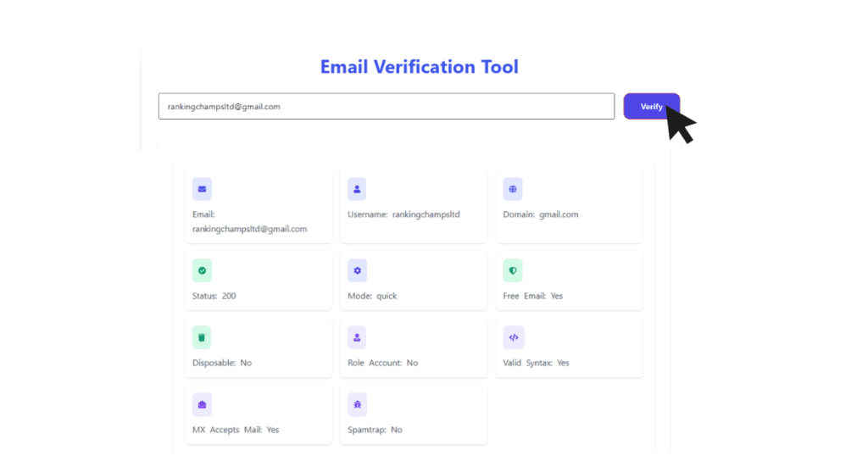Click the shield icon above Free Email
Image resolution: width=868 pixels, height=456 pixels.
[513, 270]
